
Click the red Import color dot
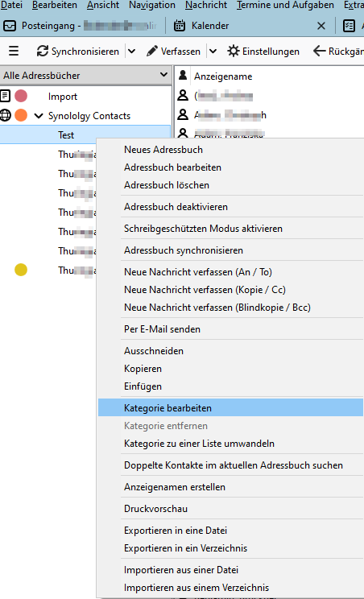tap(21, 96)
